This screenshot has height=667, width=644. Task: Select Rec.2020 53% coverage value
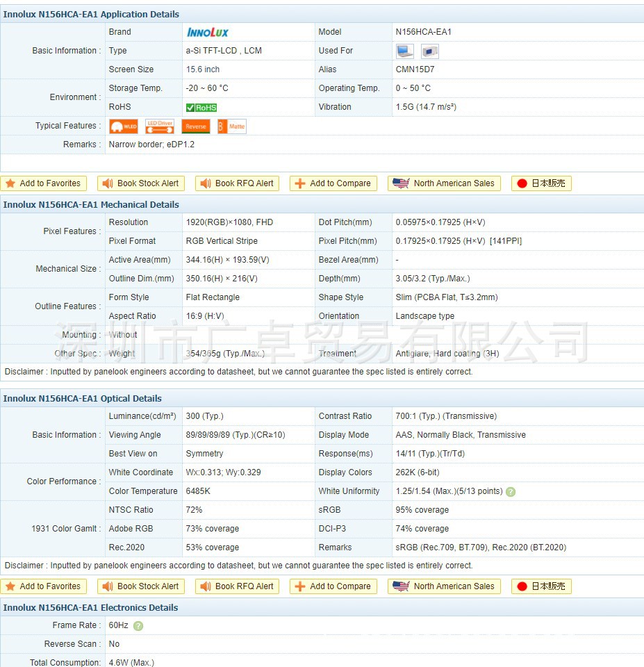[x=213, y=547]
